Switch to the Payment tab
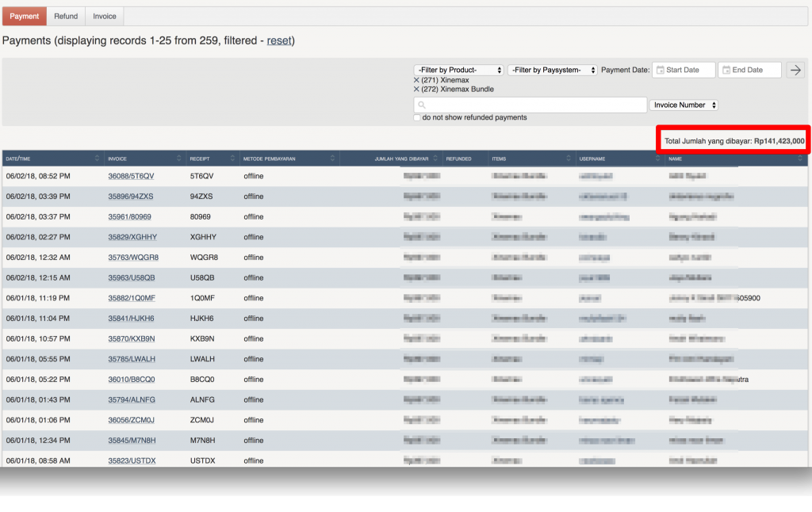 [x=25, y=16]
